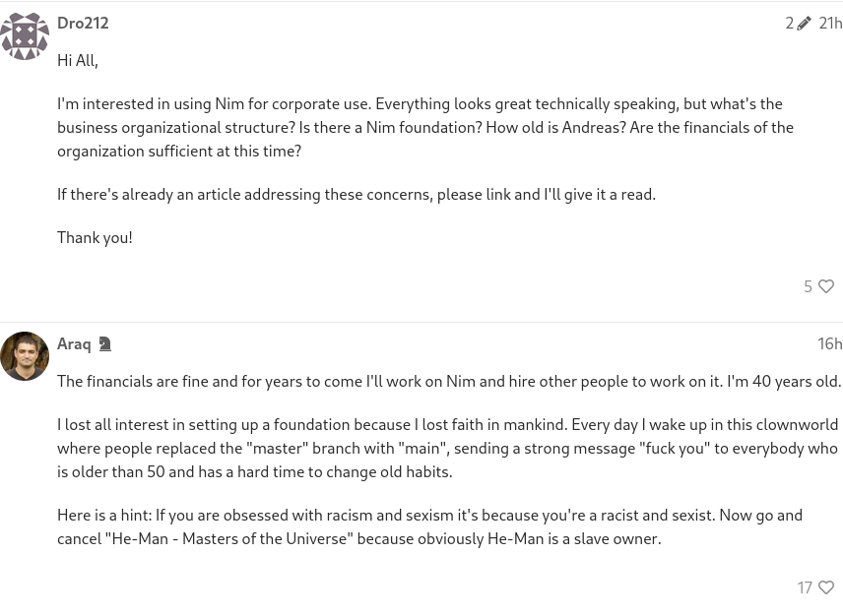
Task: Click the paragraph starting 'I lost all interest'
Action: [448, 448]
